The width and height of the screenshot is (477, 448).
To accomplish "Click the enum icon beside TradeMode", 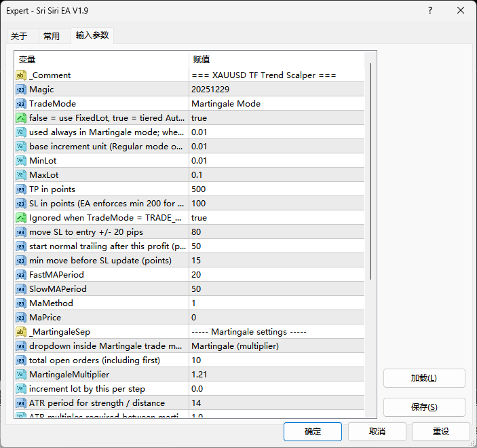I will point(21,104).
